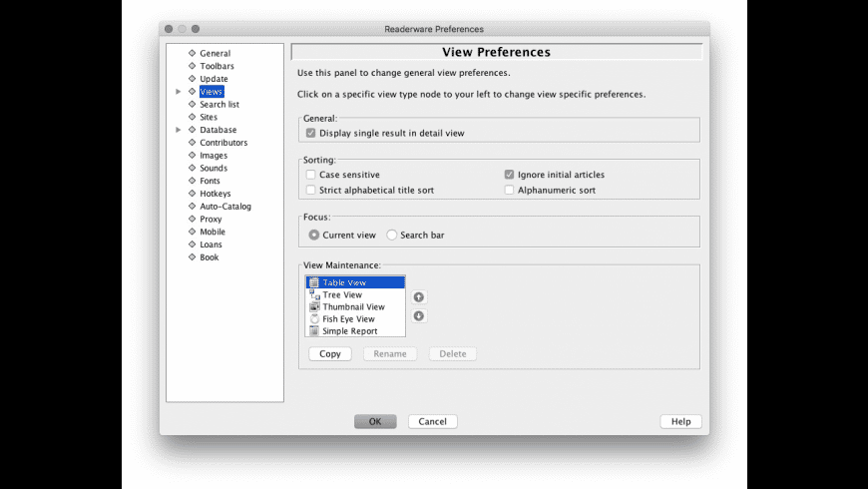Click the Tree View list icon
The height and width of the screenshot is (489, 868).
(x=314, y=294)
